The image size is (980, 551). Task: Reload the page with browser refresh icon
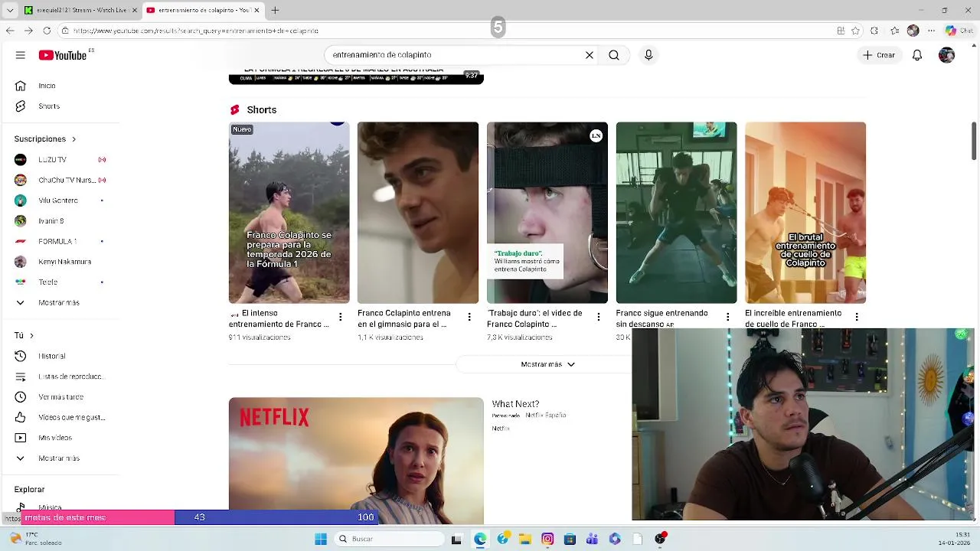(47, 31)
